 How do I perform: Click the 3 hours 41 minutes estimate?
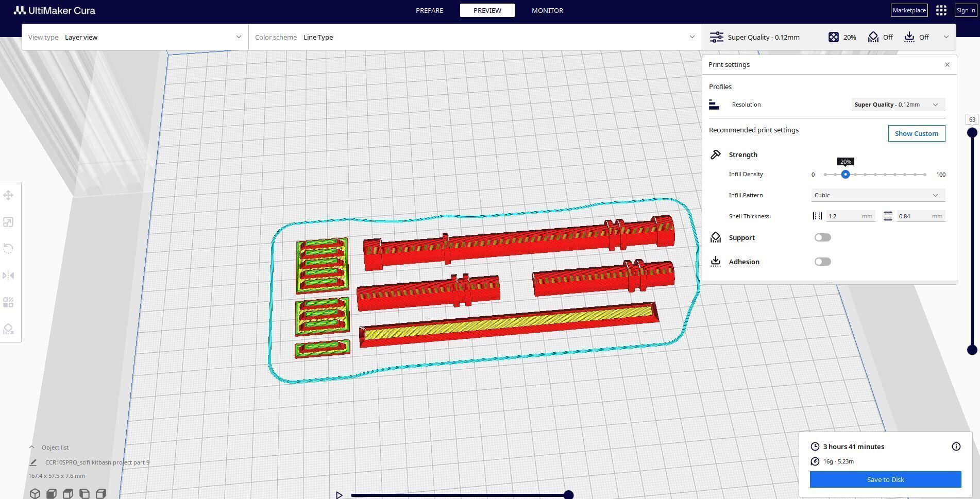(854, 446)
